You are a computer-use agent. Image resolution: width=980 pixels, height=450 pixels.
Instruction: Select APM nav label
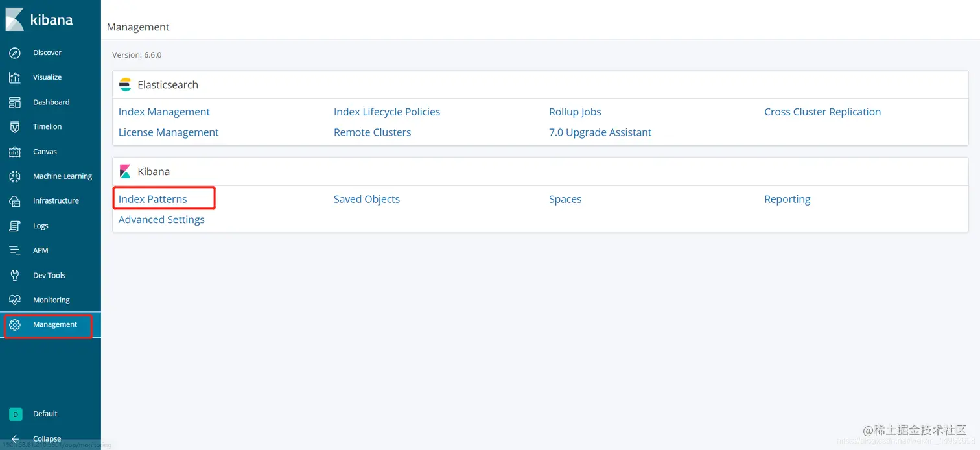click(41, 250)
